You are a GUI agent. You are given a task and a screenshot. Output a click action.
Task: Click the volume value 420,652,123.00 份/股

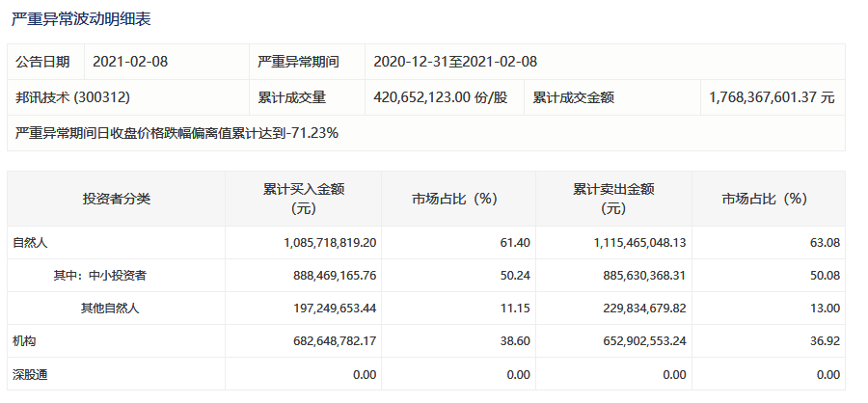(x=441, y=97)
